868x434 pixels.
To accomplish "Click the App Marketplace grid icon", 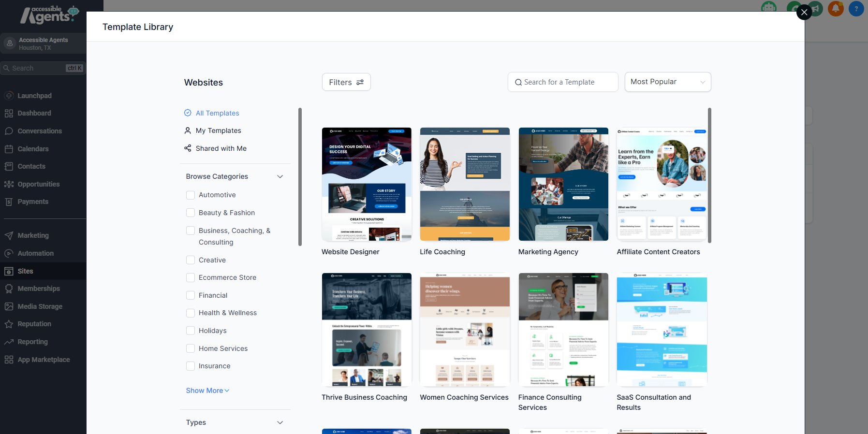I will coord(9,360).
